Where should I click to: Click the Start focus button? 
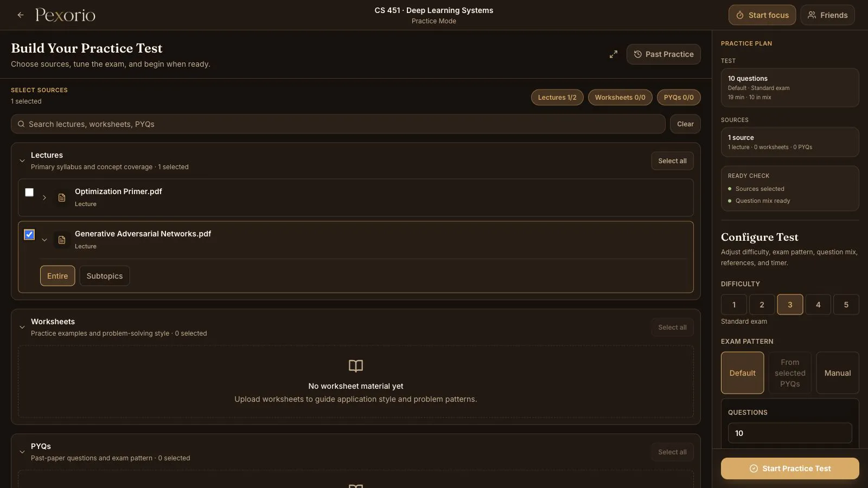(x=762, y=15)
